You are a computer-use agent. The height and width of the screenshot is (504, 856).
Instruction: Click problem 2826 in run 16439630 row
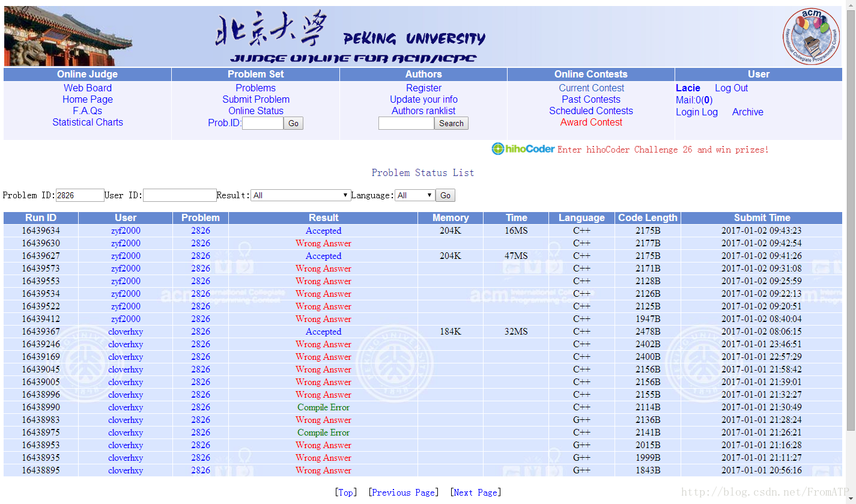pos(201,243)
